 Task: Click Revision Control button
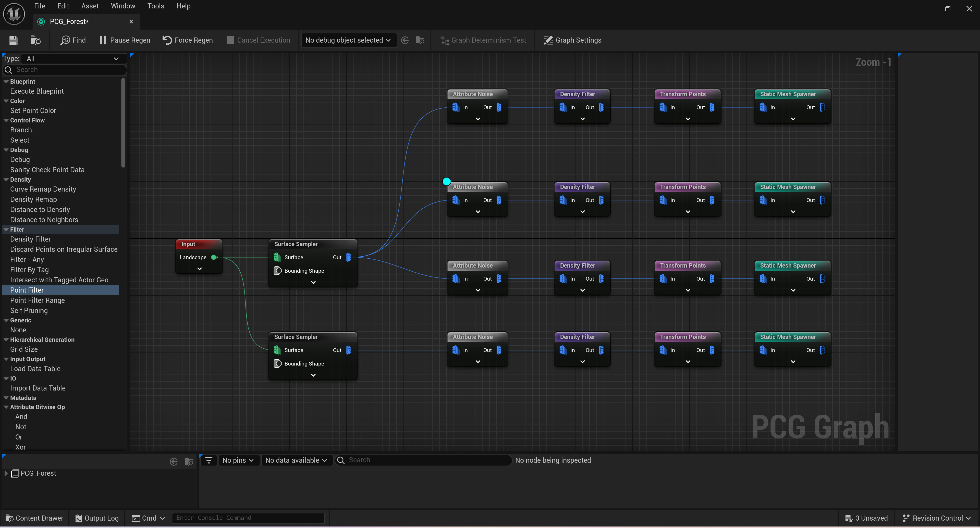click(x=936, y=518)
